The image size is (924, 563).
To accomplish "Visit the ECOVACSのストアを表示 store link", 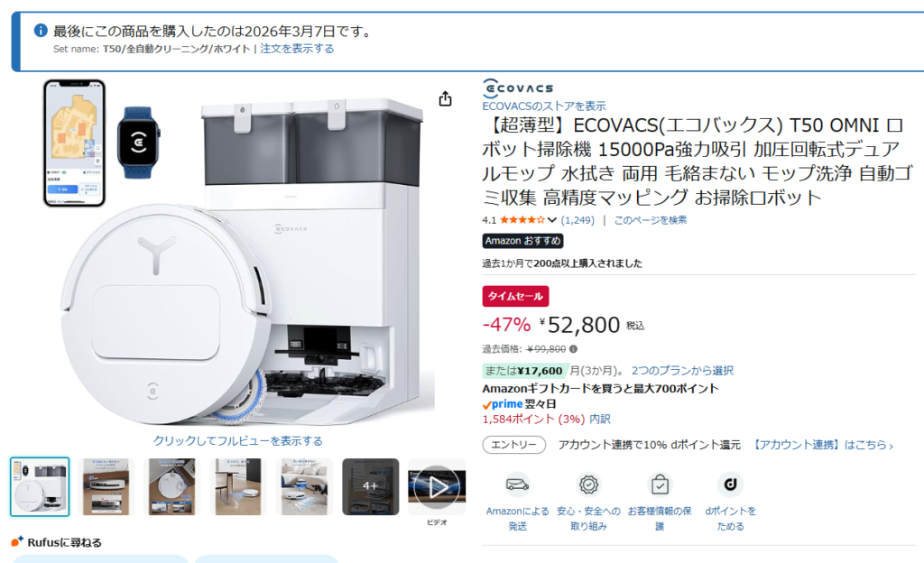I will tap(544, 106).
